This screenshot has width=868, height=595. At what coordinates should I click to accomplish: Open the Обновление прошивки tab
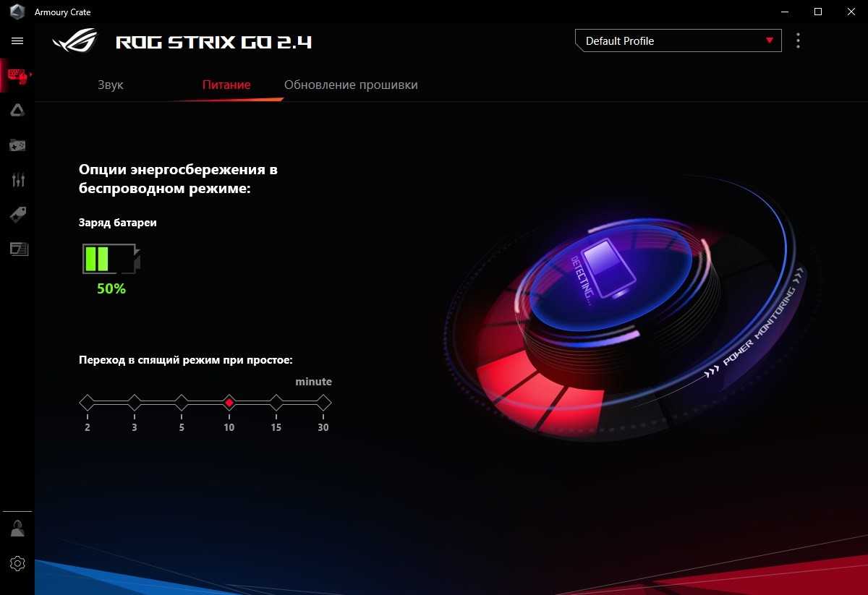coord(351,85)
